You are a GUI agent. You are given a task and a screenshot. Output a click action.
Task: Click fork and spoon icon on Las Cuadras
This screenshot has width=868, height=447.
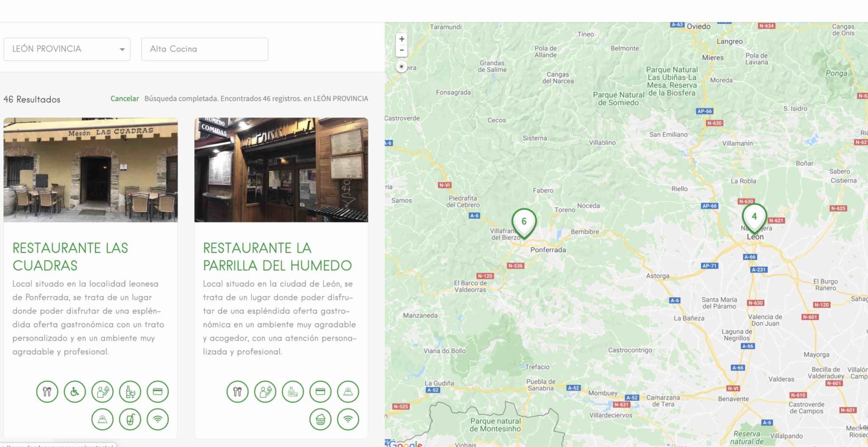coord(47,392)
